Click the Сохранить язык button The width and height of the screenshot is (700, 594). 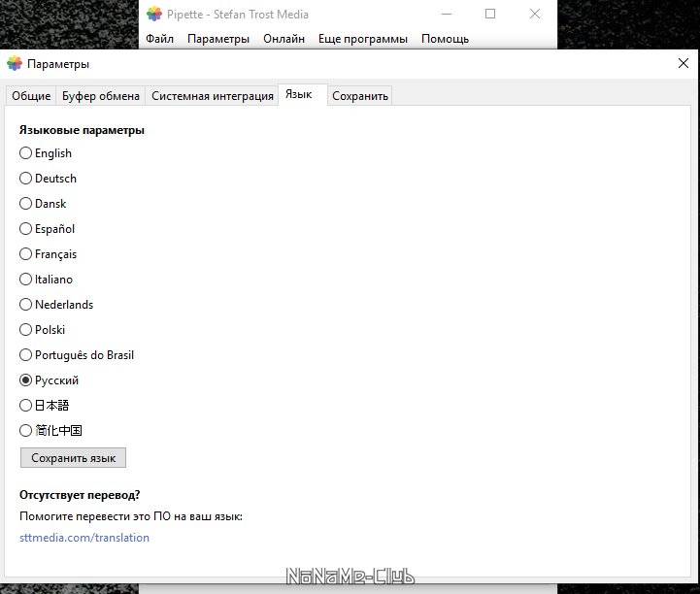(x=73, y=458)
